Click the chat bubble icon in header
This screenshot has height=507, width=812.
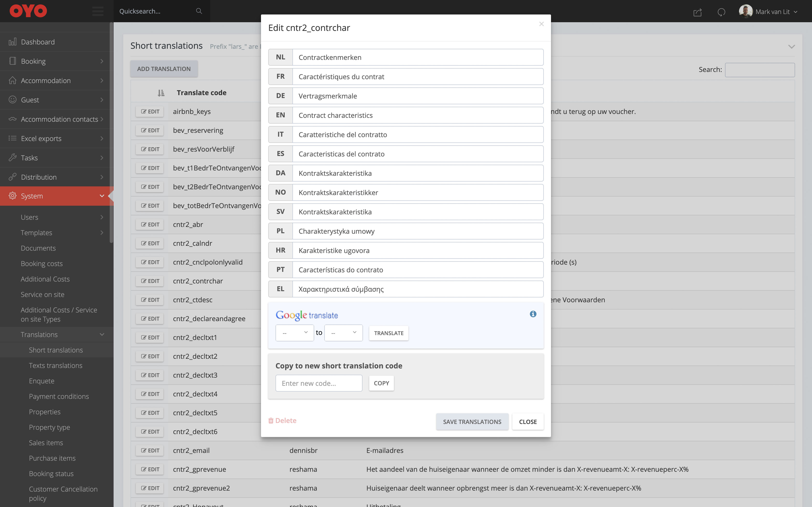click(721, 12)
